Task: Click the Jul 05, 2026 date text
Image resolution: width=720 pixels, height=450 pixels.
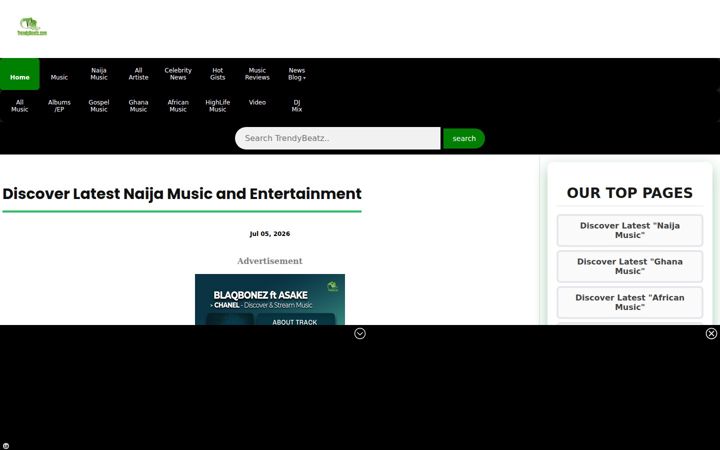Action: pyautogui.click(x=270, y=234)
